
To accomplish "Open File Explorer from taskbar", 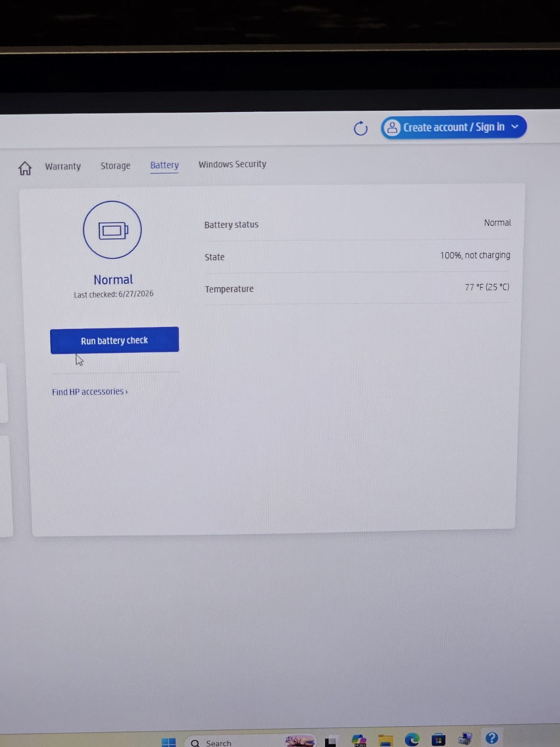I will click(x=385, y=740).
